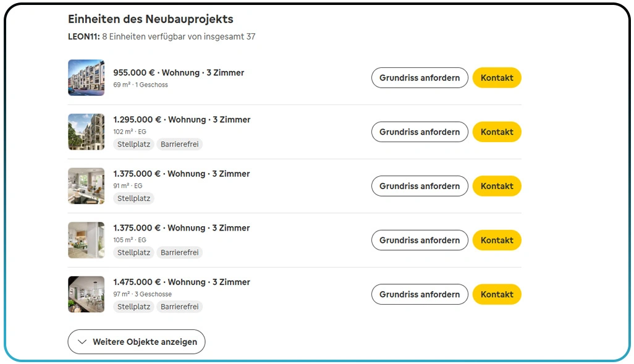634x364 pixels.
Task: Expand 'Weitere Objekte anzeigen' chevron
Action: click(82, 342)
